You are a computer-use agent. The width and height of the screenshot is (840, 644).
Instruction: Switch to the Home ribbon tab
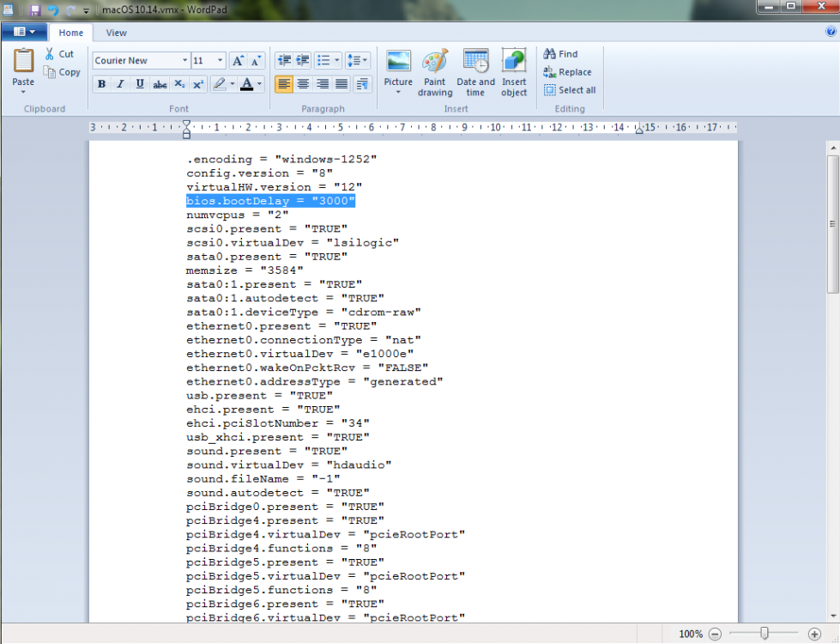click(70, 33)
